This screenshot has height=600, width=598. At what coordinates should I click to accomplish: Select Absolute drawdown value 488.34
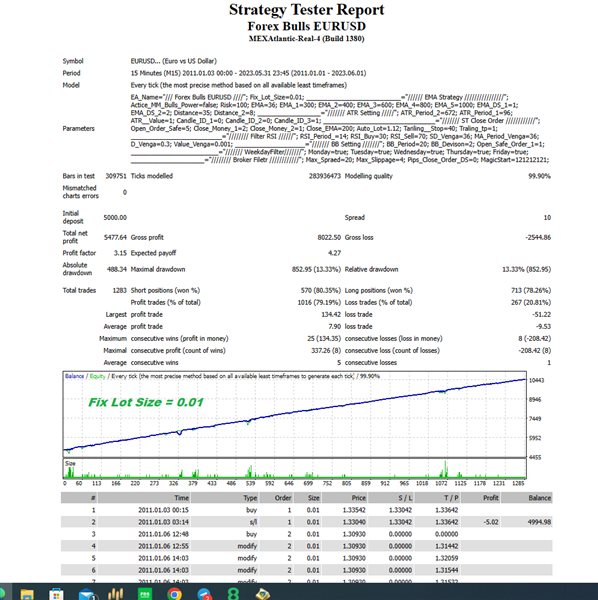(117, 269)
